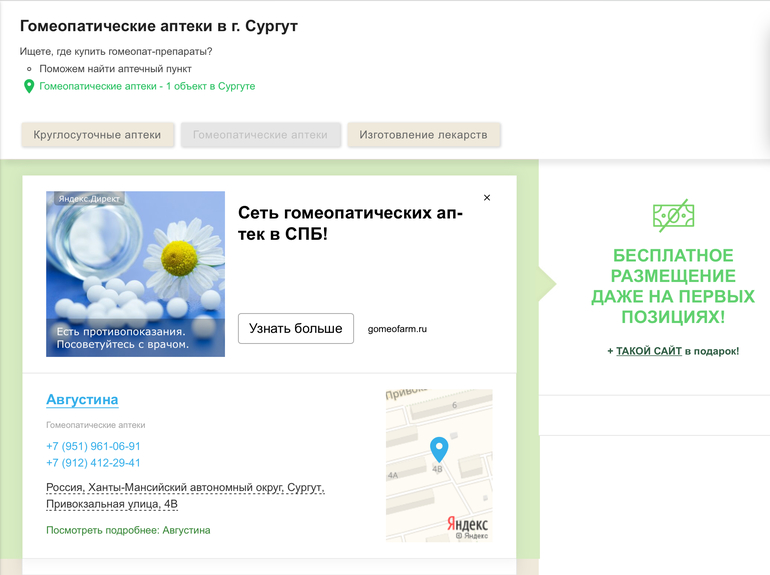Call the number +7 (951) 961-06-91
This screenshot has height=575, width=770.
[93, 446]
